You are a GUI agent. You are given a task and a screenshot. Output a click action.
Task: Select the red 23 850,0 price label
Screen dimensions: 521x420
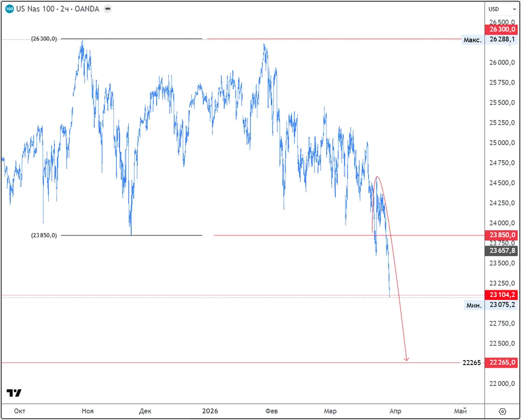[502, 235]
